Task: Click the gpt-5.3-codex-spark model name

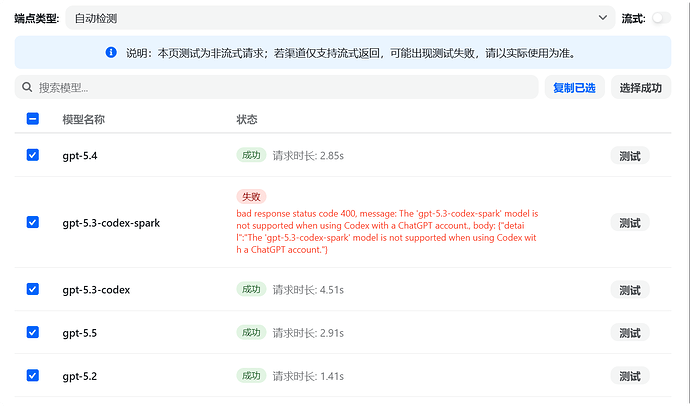Action: pyautogui.click(x=111, y=223)
